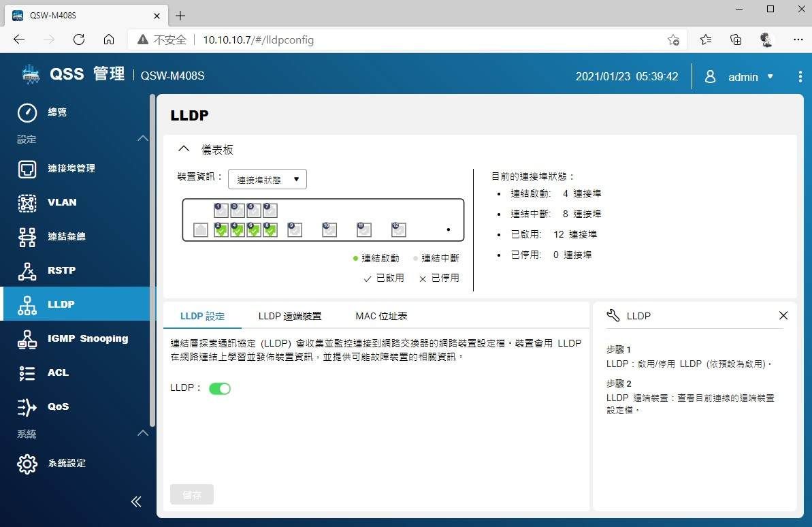This screenshot has height=527, width=812.
Task: Close the LLDP help panel
Action: [783, 315]
